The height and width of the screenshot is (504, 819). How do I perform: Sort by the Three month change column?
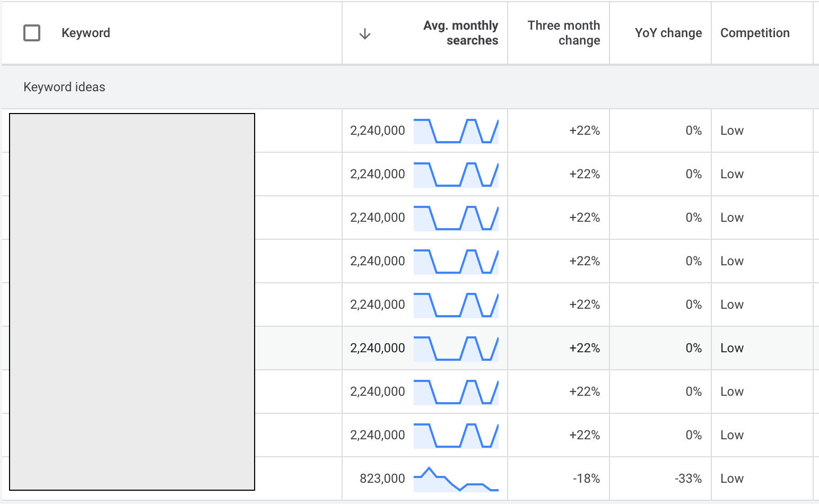tap(564, 33)
